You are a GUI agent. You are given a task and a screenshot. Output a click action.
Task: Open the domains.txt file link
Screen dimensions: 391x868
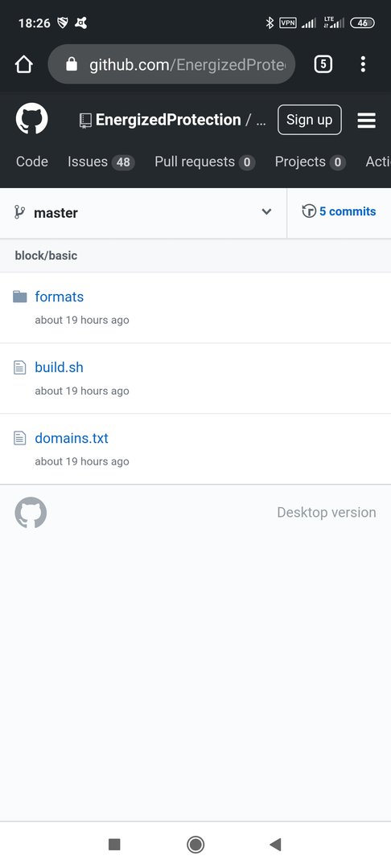click(x=72, y=438)
